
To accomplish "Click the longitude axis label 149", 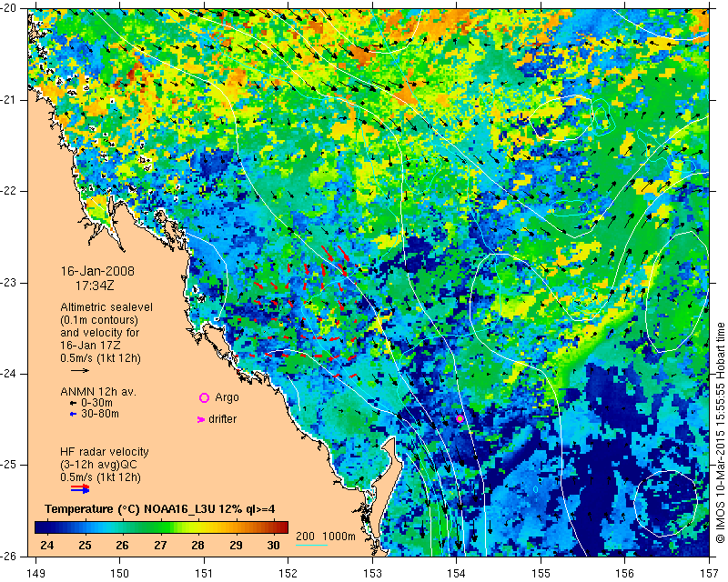I will pos(36,574).
